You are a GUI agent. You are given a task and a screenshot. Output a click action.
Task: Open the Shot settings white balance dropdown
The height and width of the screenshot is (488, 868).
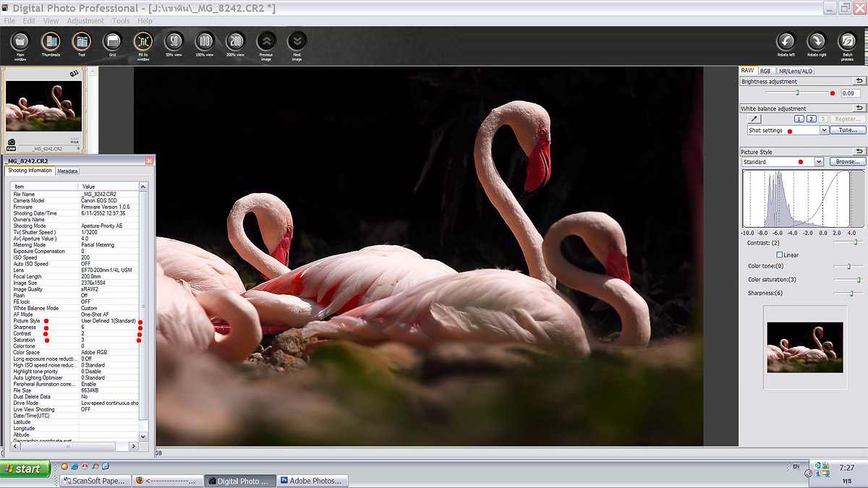[x=824, y=131]
